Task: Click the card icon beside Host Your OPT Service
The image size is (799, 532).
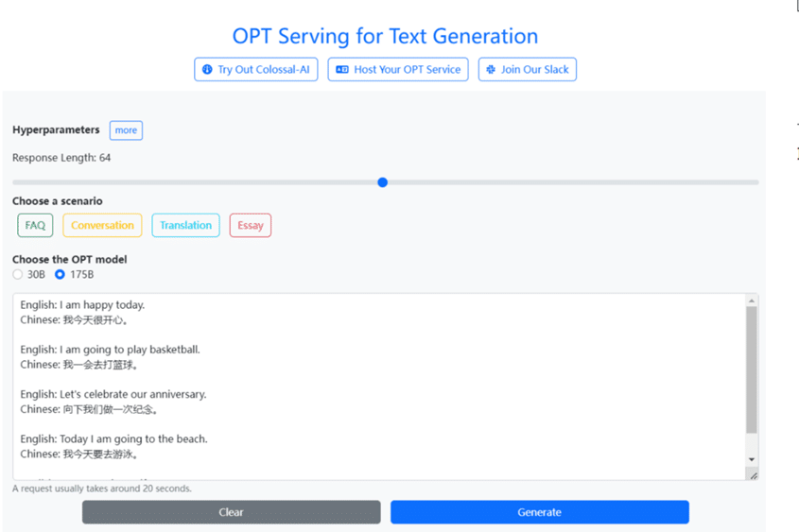Action: 342,70
